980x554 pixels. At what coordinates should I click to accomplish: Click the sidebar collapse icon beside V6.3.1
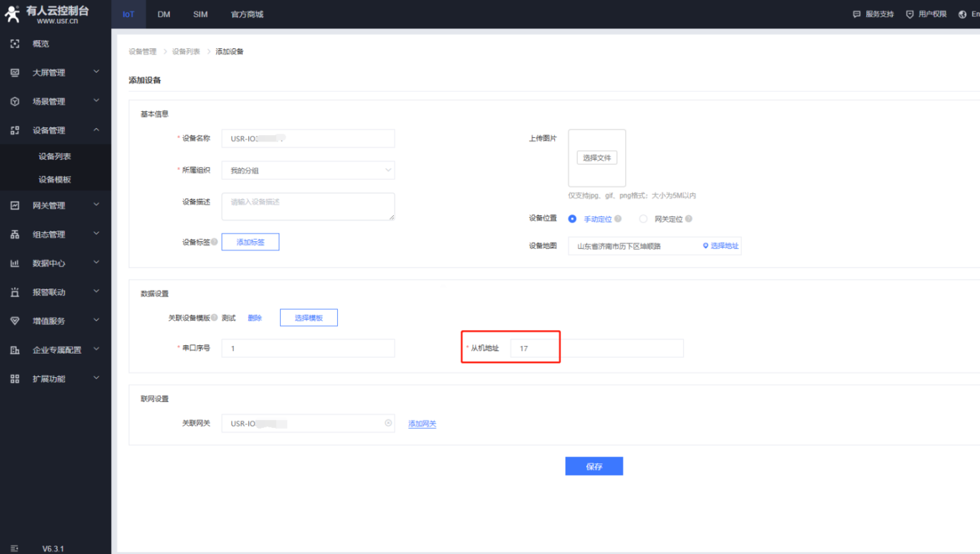coord(15,548)
